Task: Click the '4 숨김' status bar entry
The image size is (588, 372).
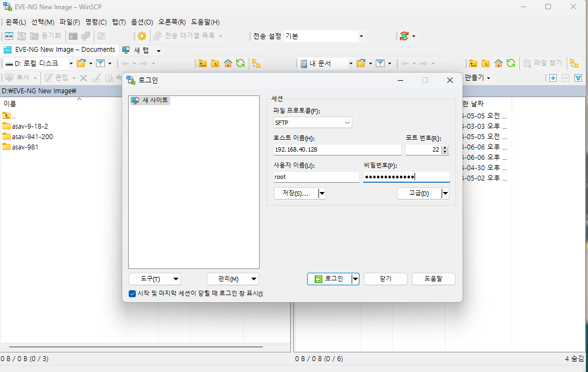Action: click(x=574, y=359)
